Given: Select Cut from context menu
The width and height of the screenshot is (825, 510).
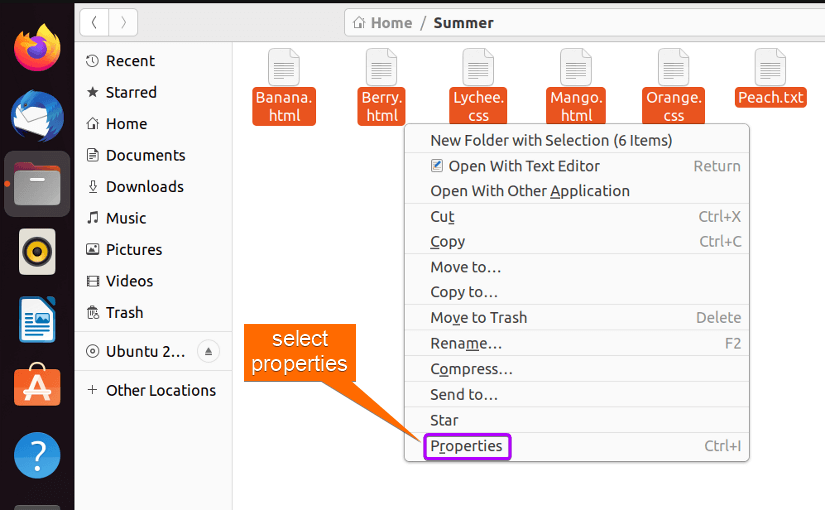Looking at the screenshot, I should tap(577, 217).
